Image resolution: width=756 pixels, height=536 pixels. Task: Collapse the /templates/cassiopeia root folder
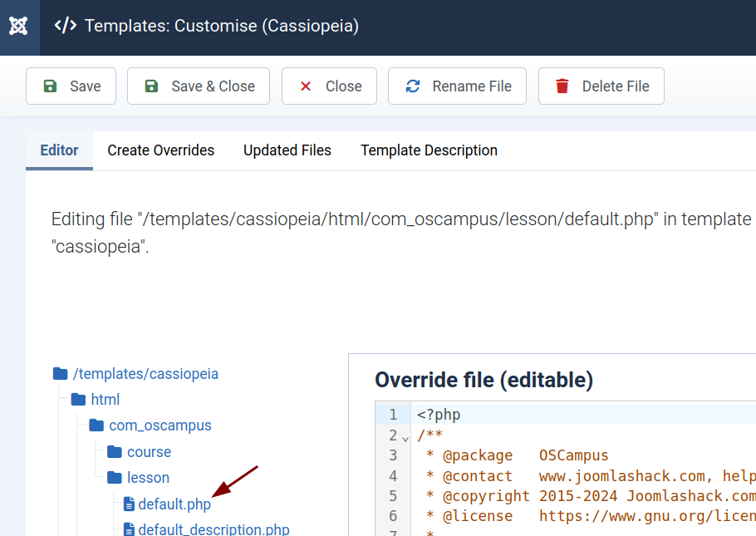(x=145, y=374)
